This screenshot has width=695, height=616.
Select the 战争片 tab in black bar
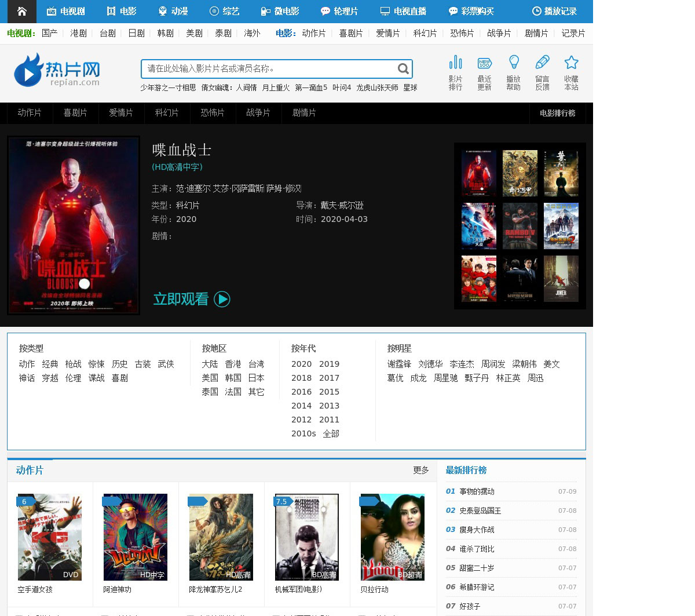(258, 113)
